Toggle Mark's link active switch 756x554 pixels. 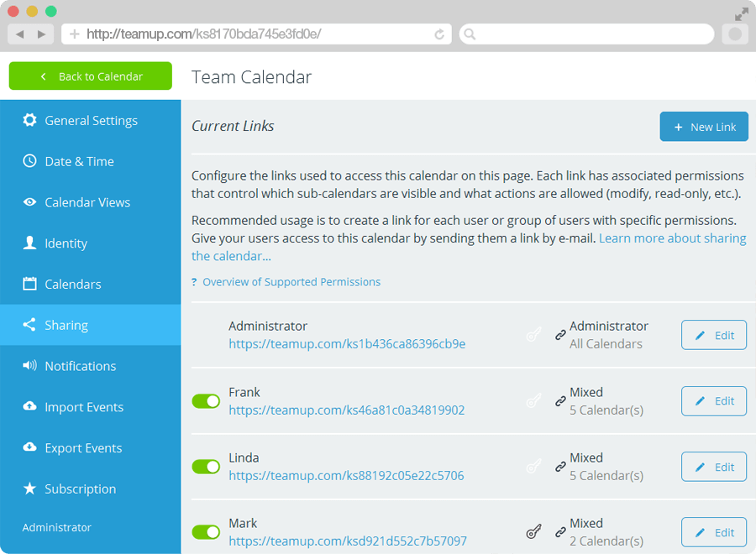coord(206,532)
